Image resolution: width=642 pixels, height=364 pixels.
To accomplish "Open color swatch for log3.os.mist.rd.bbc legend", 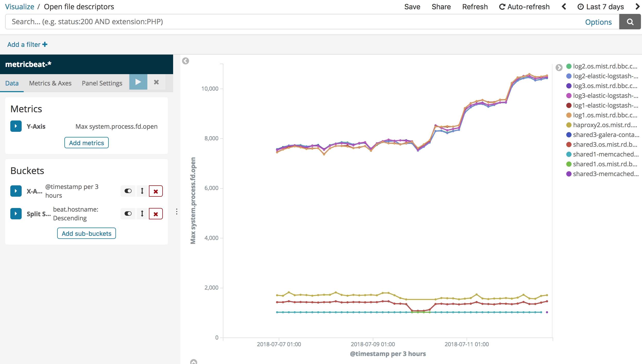I will click(x=569, y=86).
